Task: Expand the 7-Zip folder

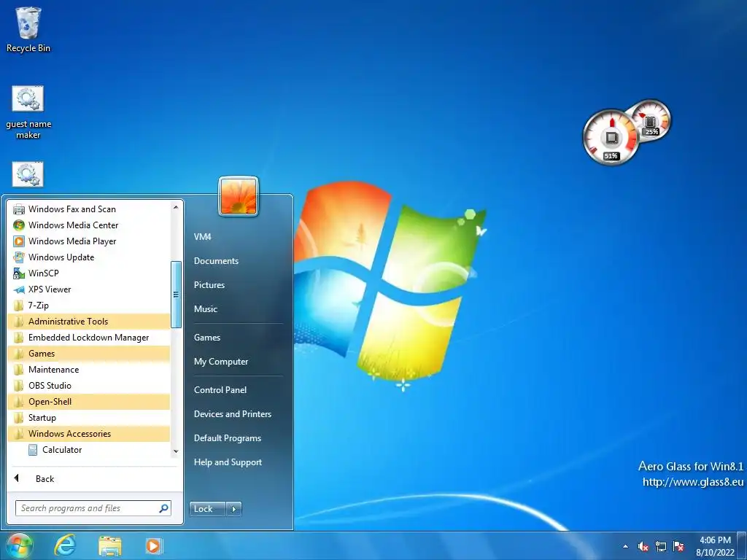Action: [89, 306]
